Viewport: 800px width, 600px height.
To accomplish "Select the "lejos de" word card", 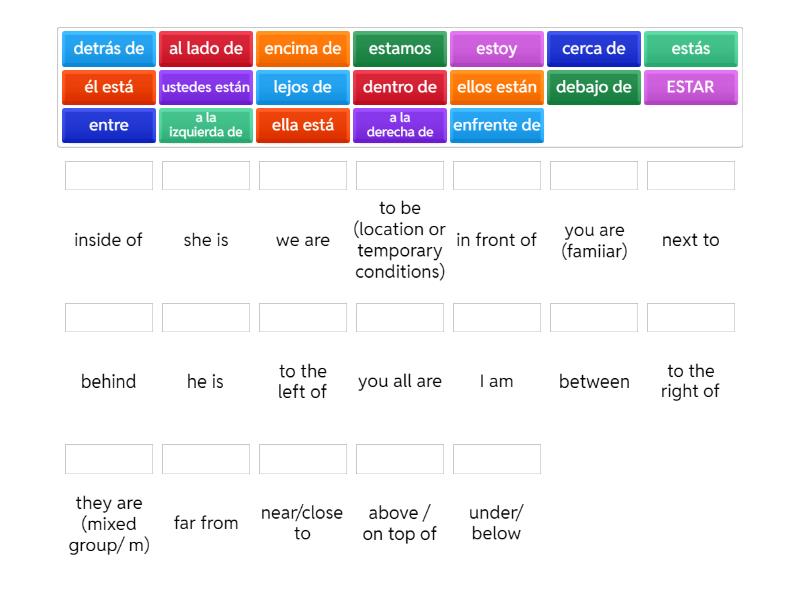I will [302, 87].
